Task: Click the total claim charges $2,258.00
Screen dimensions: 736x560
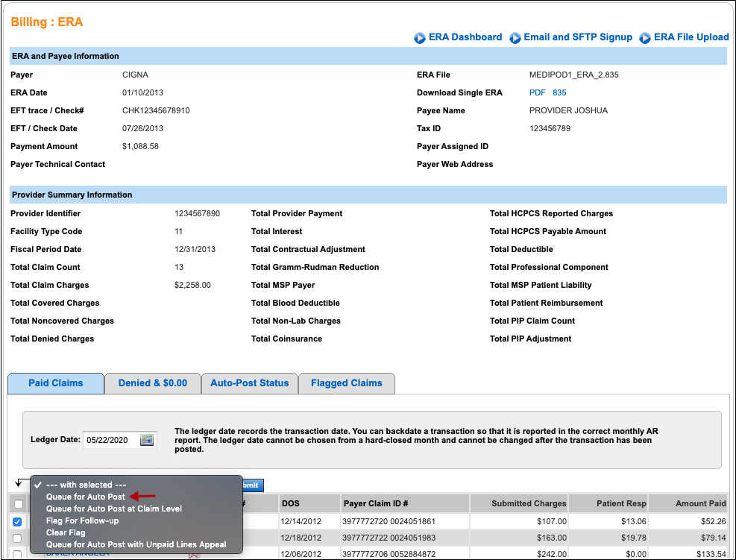Action: [x=192, y=285]
